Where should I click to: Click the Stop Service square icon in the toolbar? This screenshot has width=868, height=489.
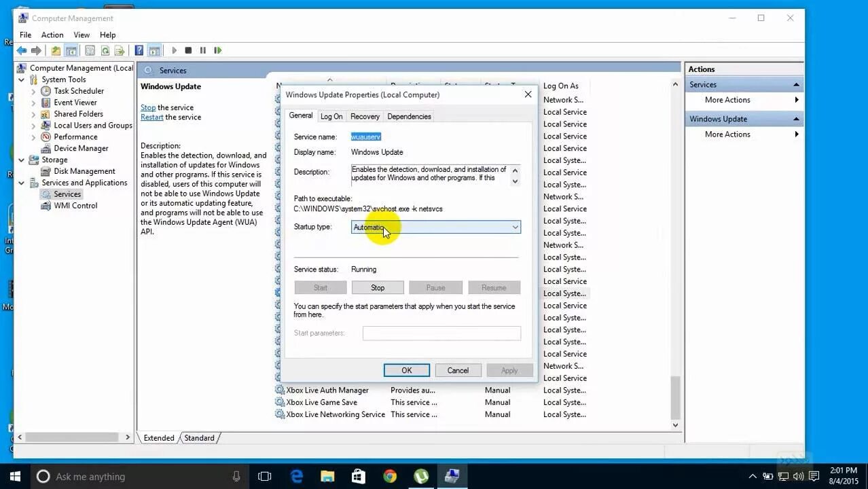tap(188, 50)
